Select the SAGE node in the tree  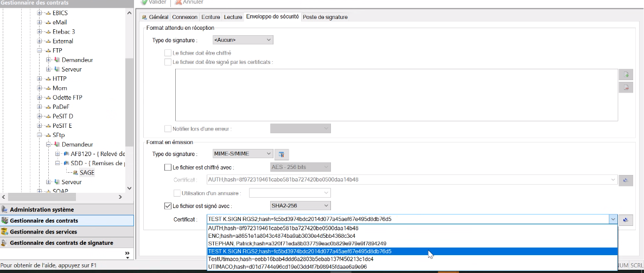(87, 173)
